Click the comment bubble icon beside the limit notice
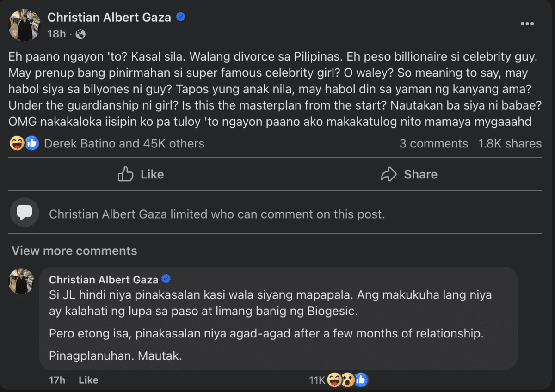The height and width of the screenshot is (392, 555). tap(24, 213)
